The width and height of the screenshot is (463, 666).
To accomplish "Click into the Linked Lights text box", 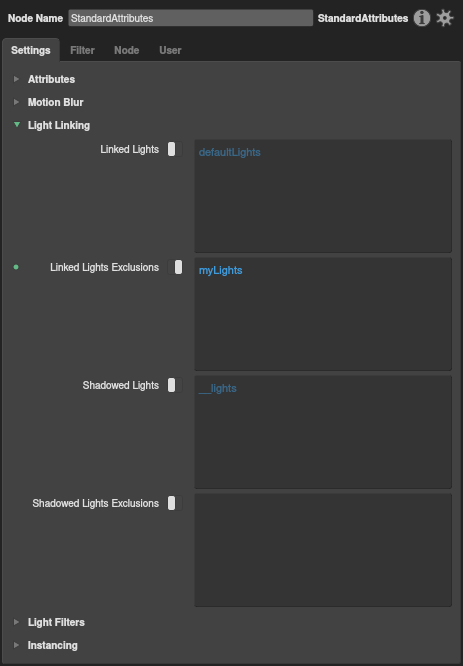I will coord(323,196).
